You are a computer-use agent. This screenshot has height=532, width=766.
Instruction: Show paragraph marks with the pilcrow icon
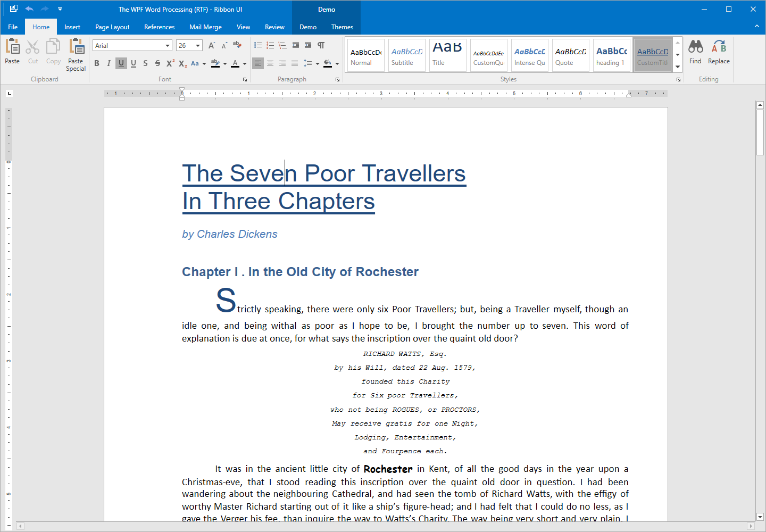pyautogui.click(x=321, y=46)
